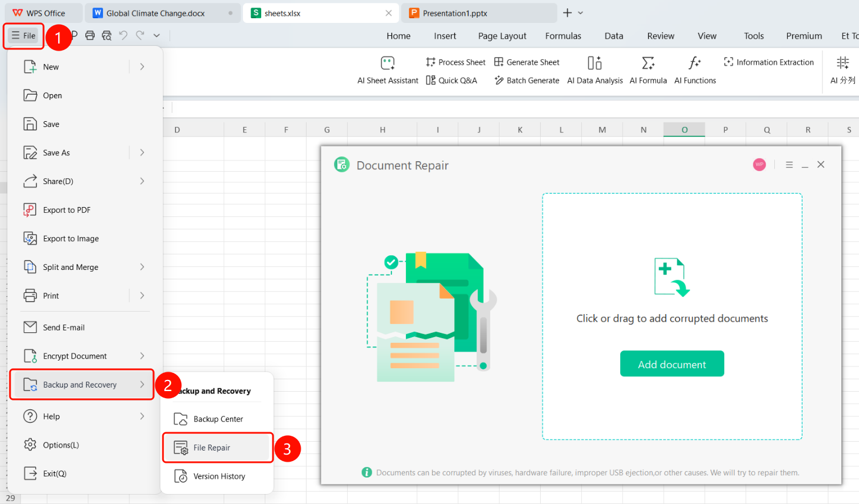Image resolution: width=859 pixels, height=504 pixels.
Task: Click the Add document button
Action: point(672,364)
